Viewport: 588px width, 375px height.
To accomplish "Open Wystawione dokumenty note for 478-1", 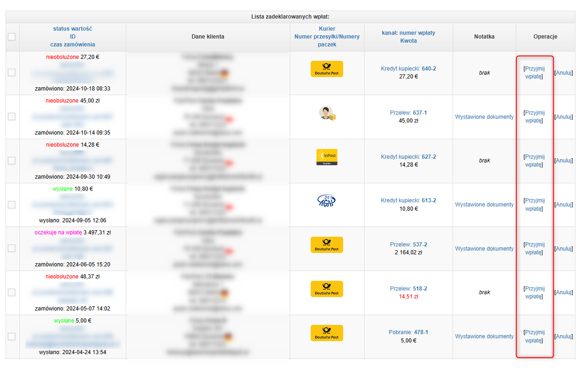I will pyautogui.click(x=484, y=336).
